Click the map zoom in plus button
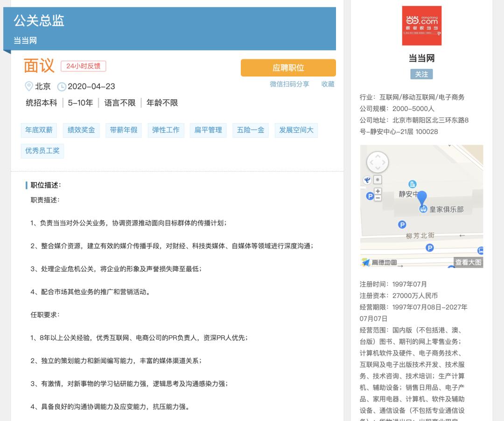 click(x=378, y=191)
